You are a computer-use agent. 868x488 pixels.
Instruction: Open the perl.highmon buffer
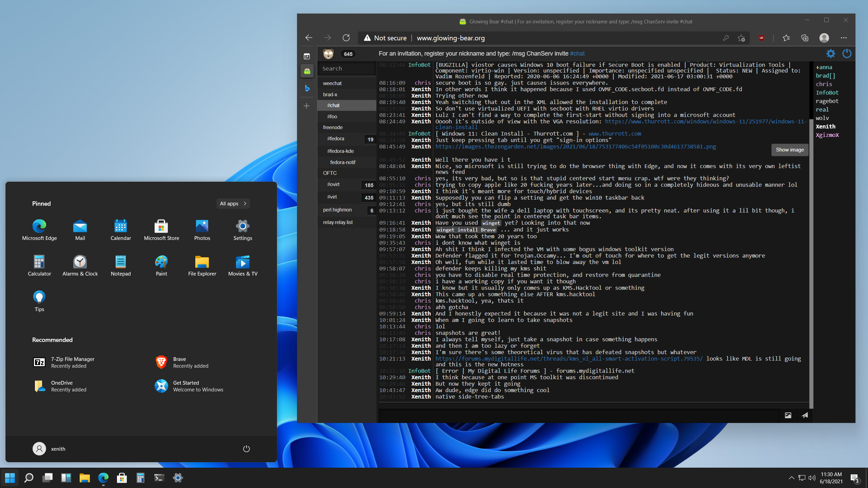coord(347,210)
